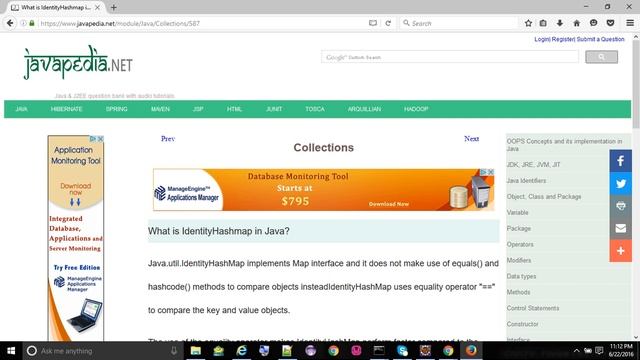Open the Pocket icon in toolbar
The image size is (640, 360).
pos(610,23)
